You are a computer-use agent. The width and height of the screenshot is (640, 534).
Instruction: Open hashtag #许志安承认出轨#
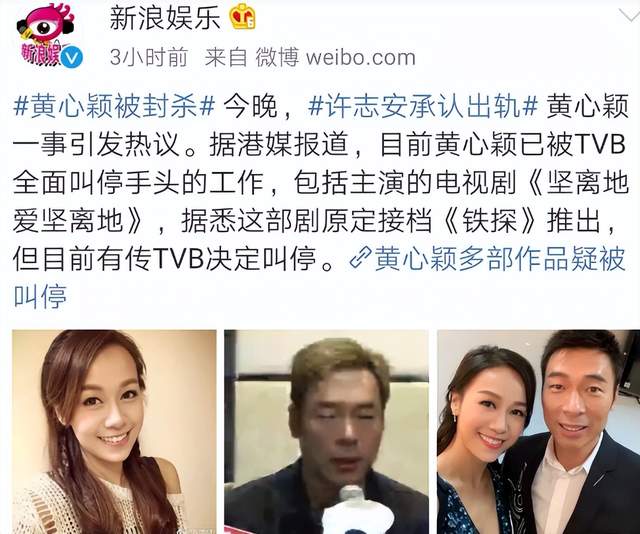422,107
